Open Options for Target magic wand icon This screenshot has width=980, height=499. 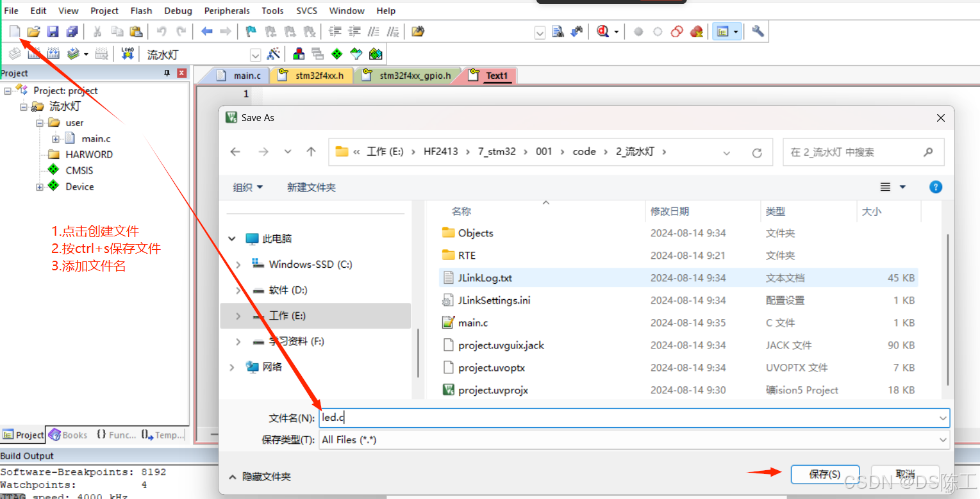coord(274,54)
